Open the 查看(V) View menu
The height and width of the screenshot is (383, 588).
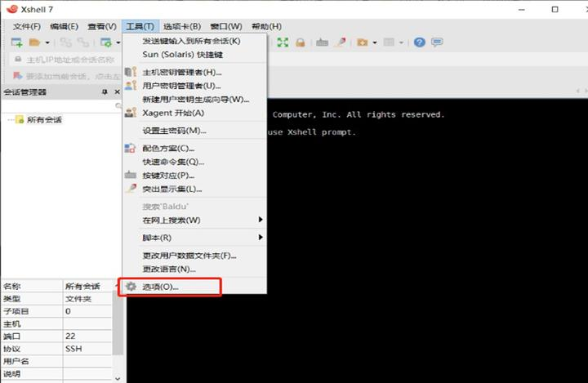click(102, 27)
